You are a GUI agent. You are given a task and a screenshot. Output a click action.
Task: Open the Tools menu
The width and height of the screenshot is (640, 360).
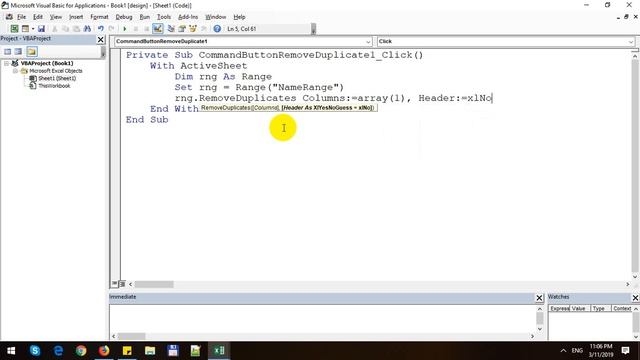164,17
